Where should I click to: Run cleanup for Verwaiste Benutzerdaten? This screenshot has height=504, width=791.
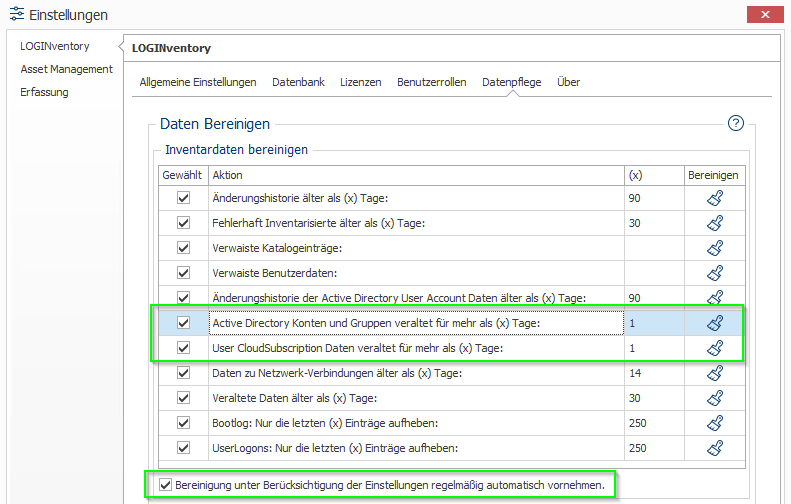[715, 273]
